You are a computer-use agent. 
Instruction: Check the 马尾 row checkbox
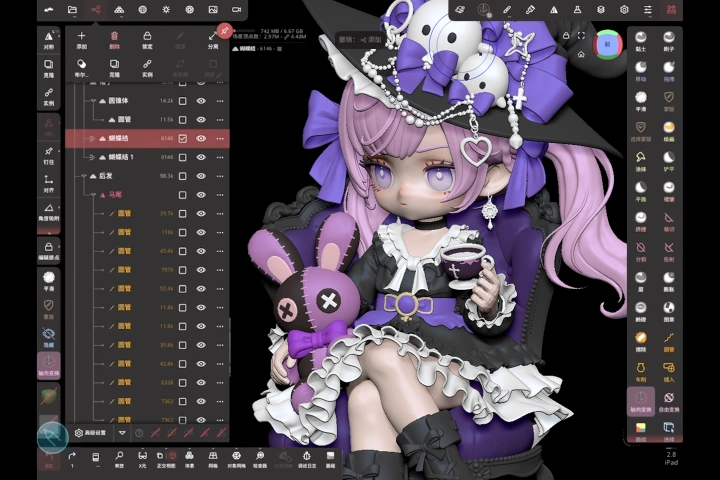coord(183,195)
